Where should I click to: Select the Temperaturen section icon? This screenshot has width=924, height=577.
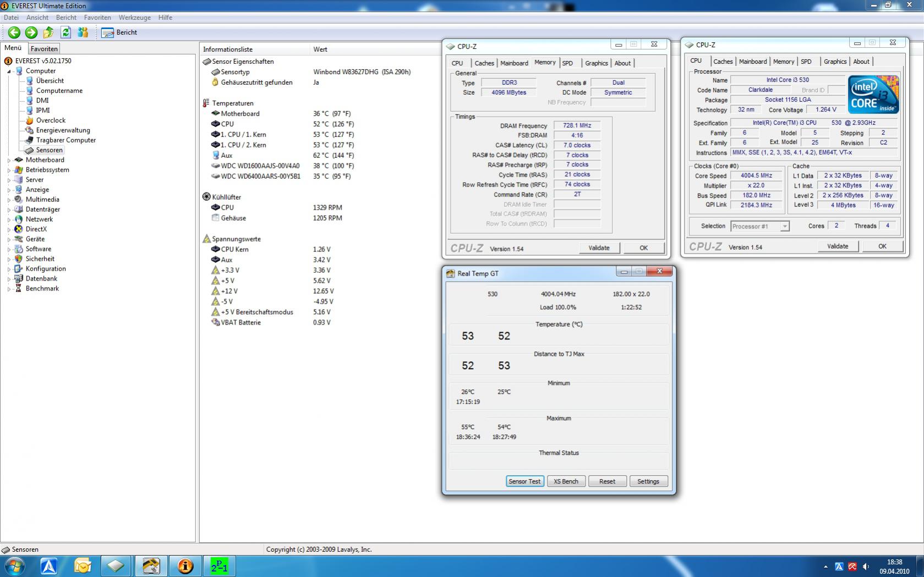coord(206,103)
